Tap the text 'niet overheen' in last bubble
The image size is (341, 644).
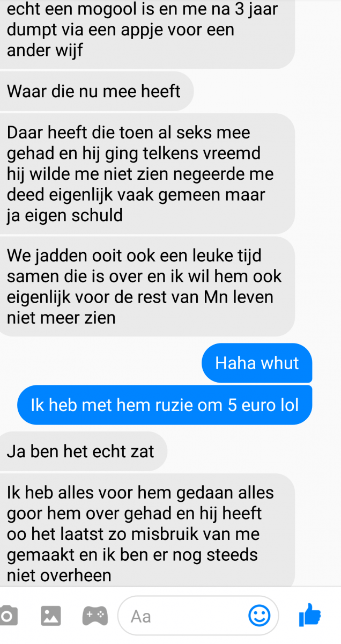(59, 576)
